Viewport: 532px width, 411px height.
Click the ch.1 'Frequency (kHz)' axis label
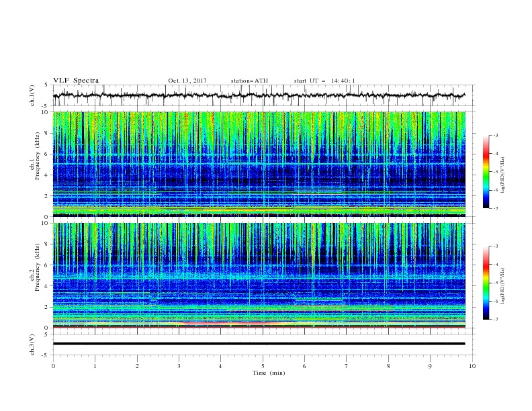click(x=38, y=156)
